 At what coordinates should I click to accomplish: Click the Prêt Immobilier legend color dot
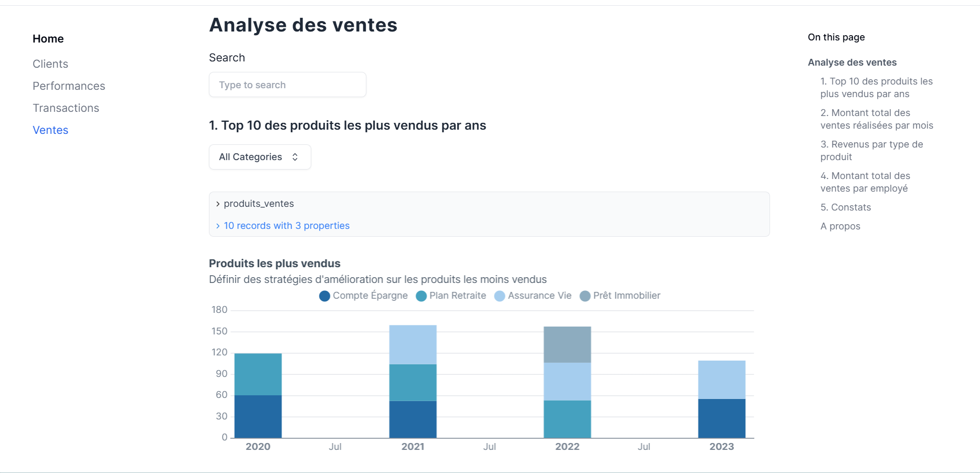coord(584,296)
